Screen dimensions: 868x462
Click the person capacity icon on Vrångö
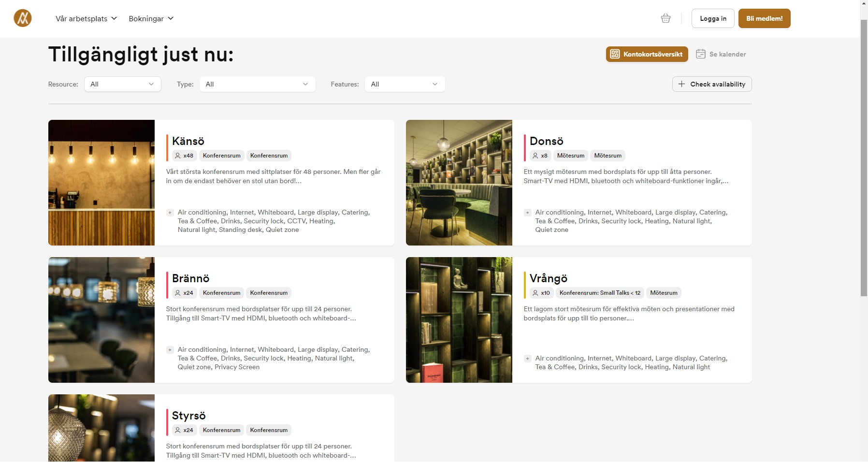535,293
